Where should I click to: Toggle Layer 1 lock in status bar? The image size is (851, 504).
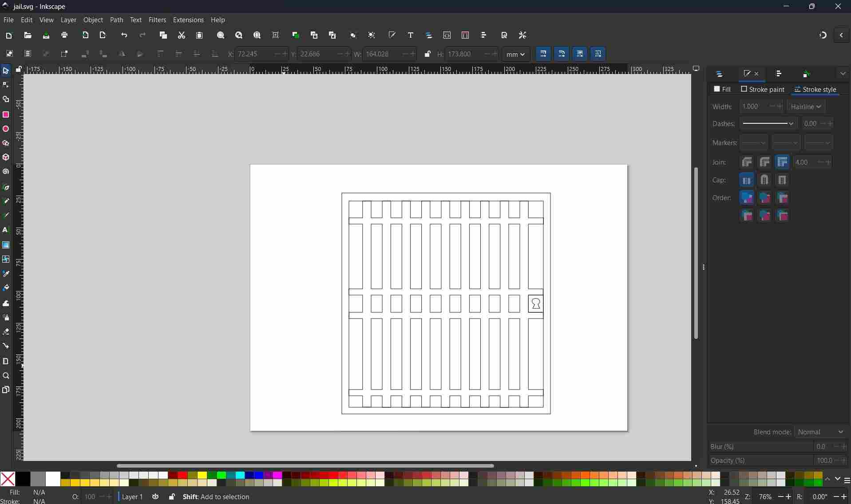172,496
